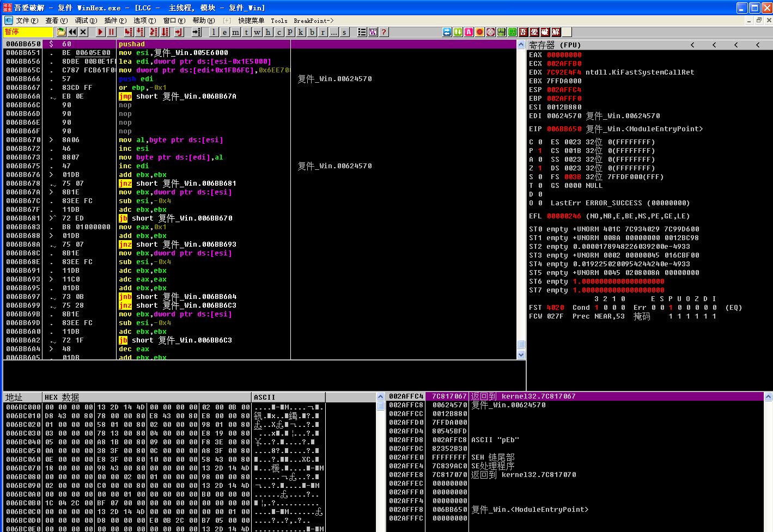Viewport: 773px width, 532px height.
Task: Click the green window plugin icon
Action: (513, 32)
